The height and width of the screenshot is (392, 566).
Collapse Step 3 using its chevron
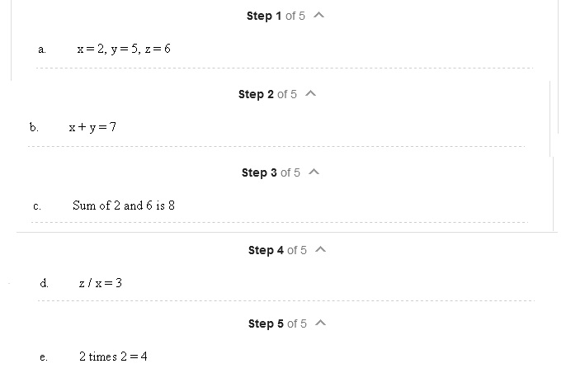[314, 172]
